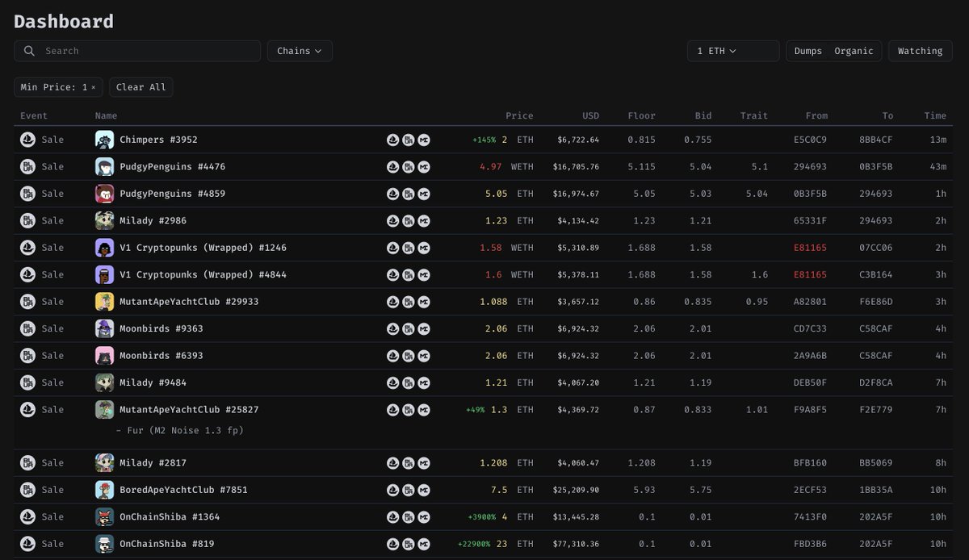Open Chimpers #3952 on OpenSea
Viewport: 969px width, 560px height.
393,140
